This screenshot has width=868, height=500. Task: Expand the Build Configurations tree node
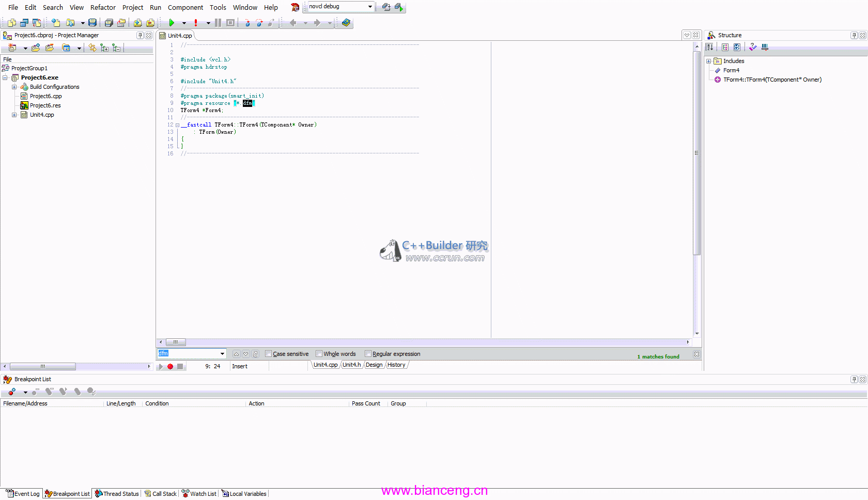[x=14, y=87]
